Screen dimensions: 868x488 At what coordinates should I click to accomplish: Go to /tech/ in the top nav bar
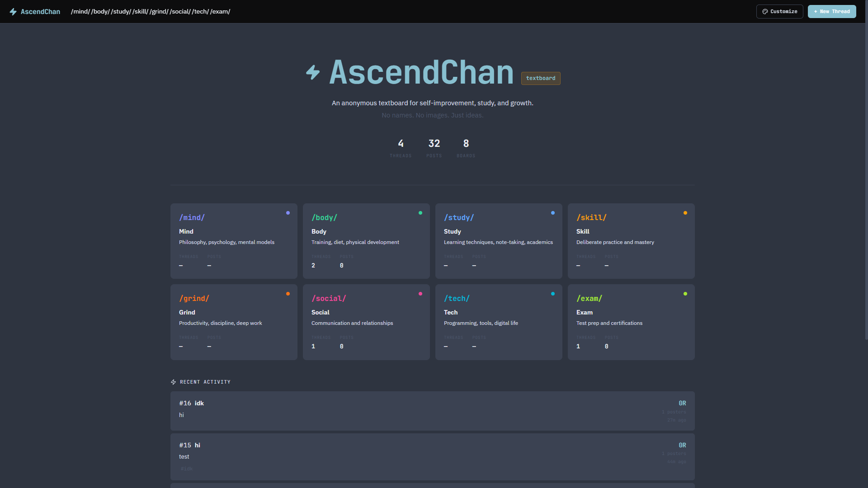[200, 12]
